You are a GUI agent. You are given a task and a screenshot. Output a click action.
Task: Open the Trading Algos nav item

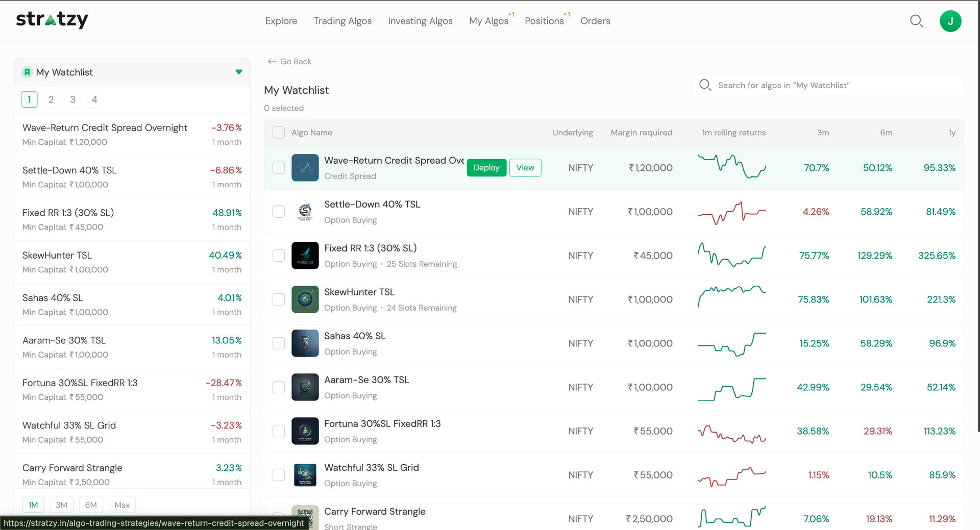point(342,21)
